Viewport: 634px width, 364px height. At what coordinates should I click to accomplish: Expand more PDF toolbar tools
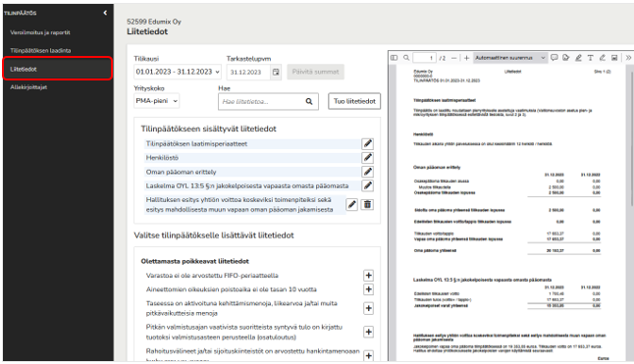click(x=628, y=58)
